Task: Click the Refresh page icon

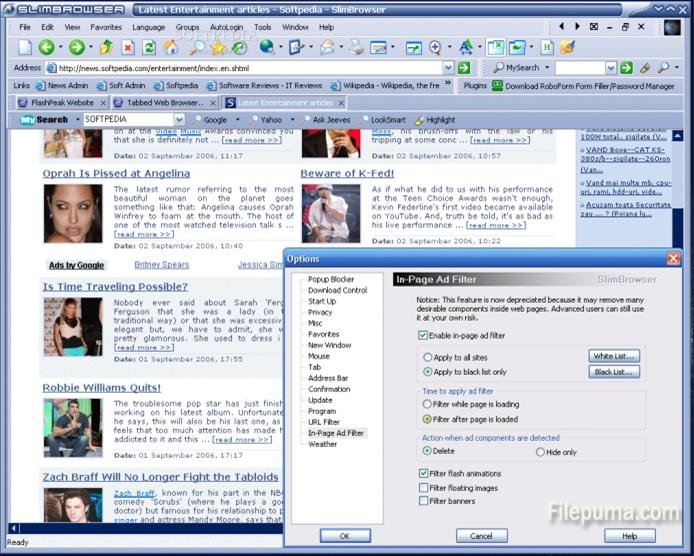Action: point(149,47)
